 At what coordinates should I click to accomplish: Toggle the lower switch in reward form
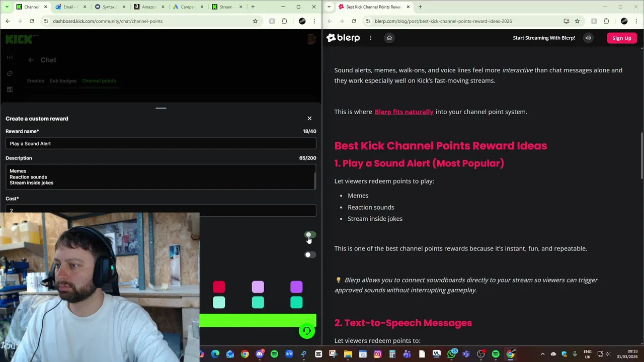pyautogui.click(x=310, y=255)
